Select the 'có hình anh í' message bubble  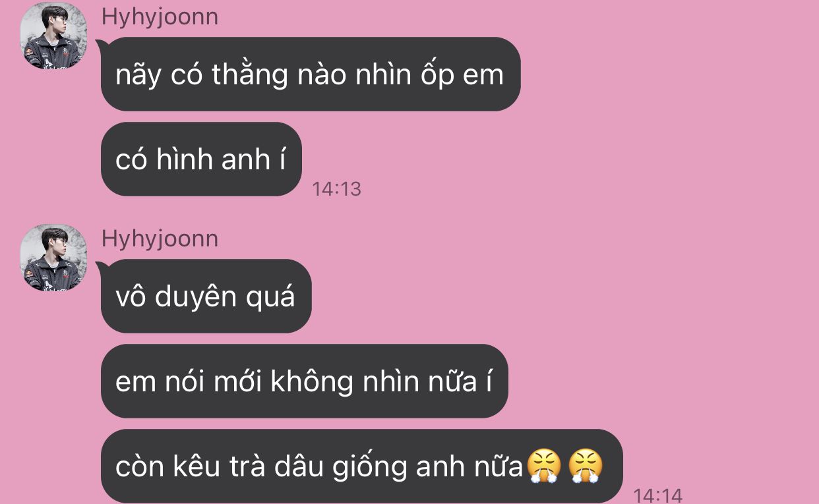coord(201,159)
